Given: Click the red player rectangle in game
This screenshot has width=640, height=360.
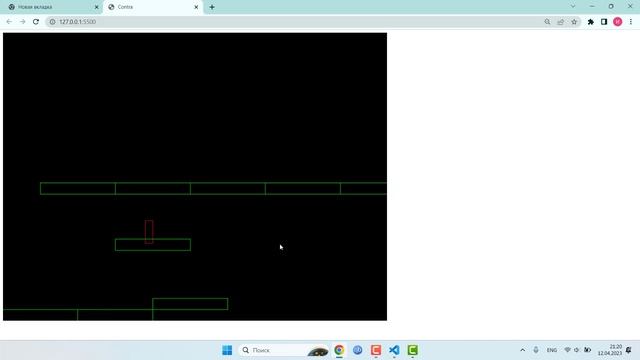Looking at the screenshot, I should pyautogui.click(x=149, y=232).
